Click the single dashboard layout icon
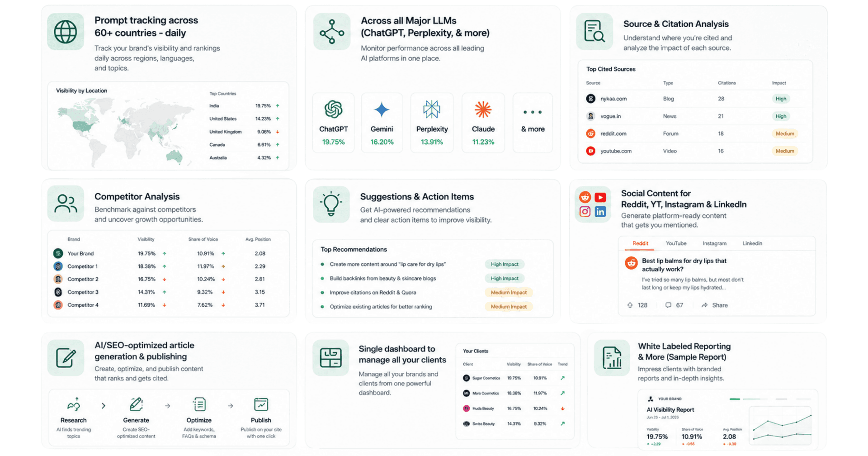 tap(330, 358)
